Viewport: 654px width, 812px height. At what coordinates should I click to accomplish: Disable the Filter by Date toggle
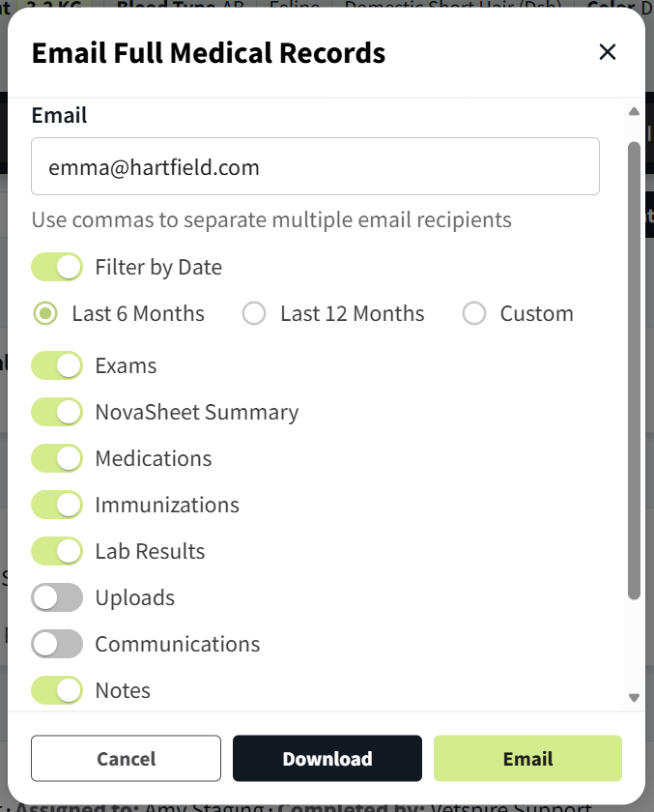pyautogui.click(x=57, y=267)
